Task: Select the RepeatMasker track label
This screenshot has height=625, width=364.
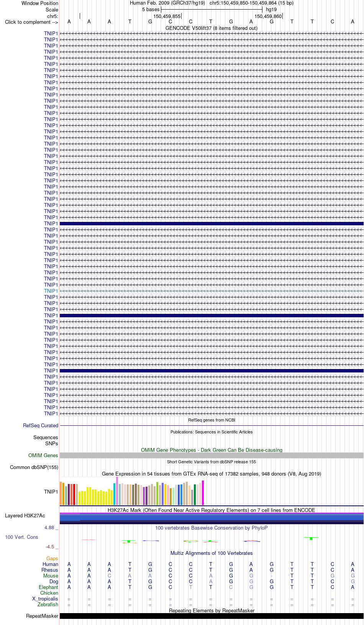Action: 42,616
